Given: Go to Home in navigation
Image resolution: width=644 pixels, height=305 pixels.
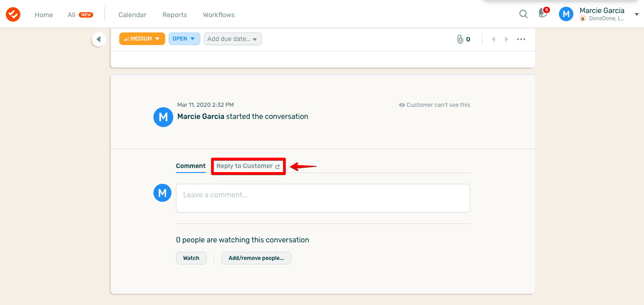Looking at the screenshot, I should [44, 15].
